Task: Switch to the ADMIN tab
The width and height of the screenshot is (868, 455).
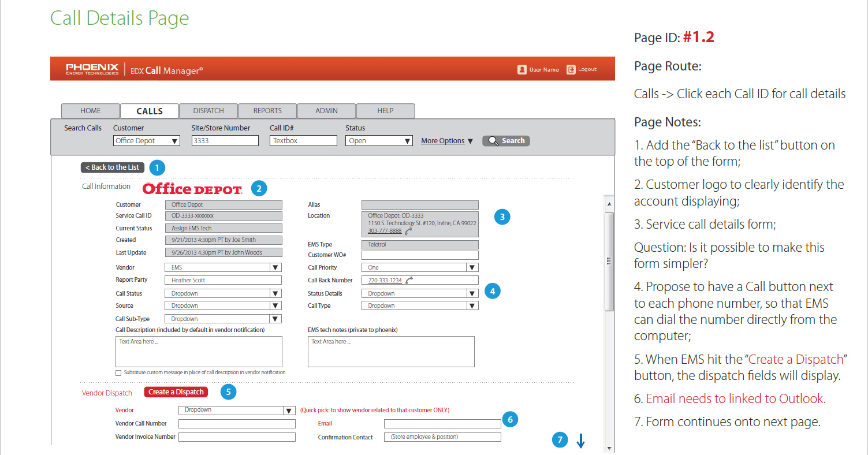Action: point(326,110)
